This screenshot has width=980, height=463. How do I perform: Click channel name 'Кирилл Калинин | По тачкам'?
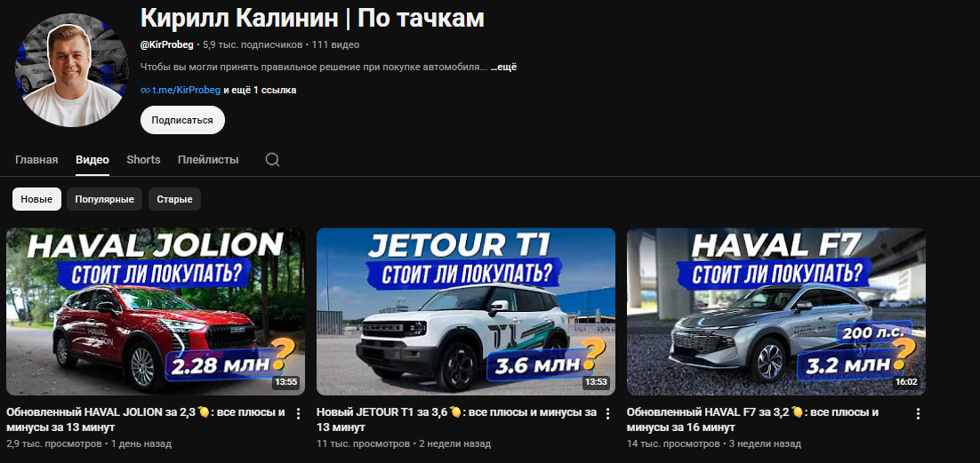[312, 18]
